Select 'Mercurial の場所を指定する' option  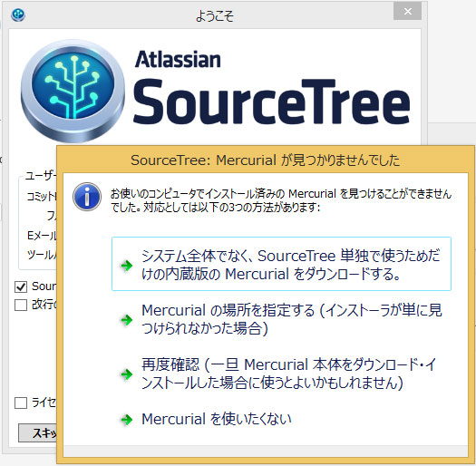[x=281, y=319]
